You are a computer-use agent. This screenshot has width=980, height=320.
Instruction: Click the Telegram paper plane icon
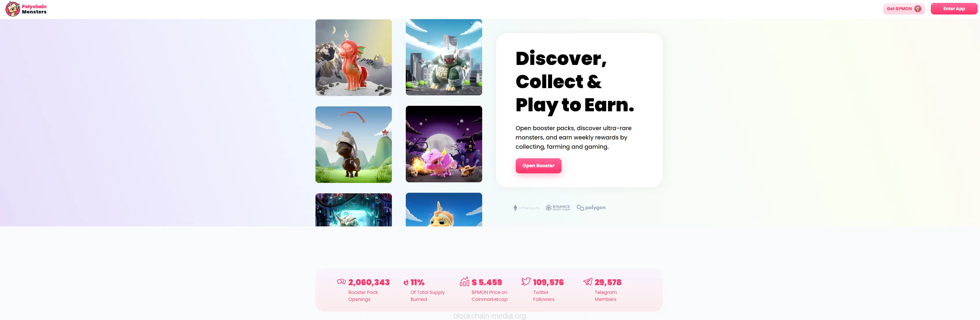tap(588, 281)
